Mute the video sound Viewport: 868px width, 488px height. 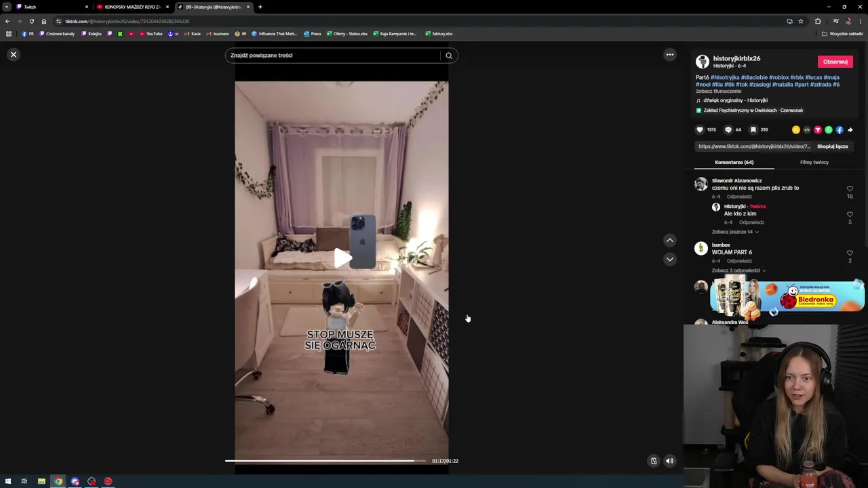(669, 461)
